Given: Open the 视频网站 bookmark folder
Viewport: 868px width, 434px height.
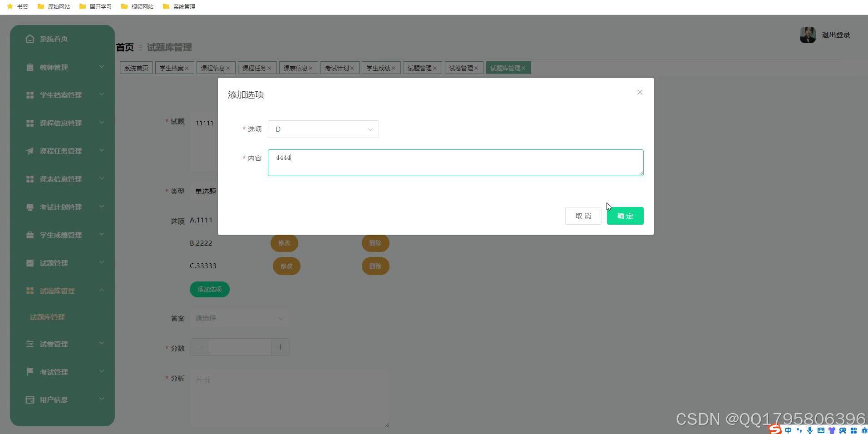Looking at the screenshot, I should click(x=137, y=6).
